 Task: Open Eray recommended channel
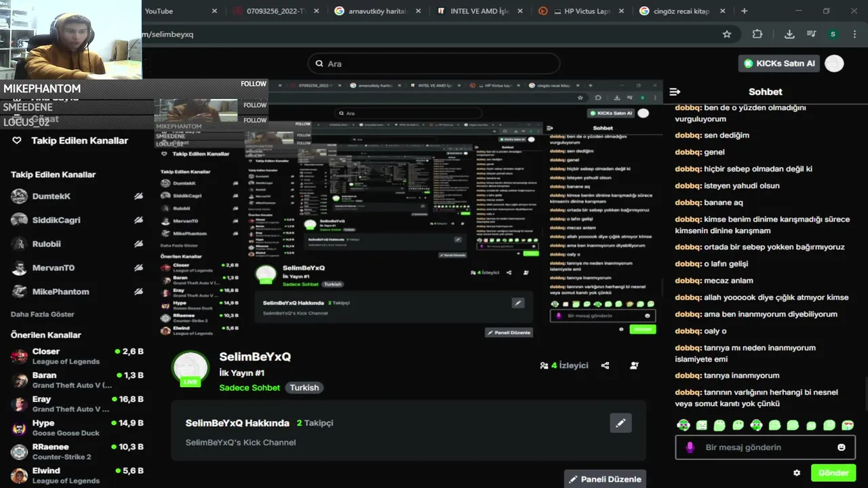click(77, 404)
